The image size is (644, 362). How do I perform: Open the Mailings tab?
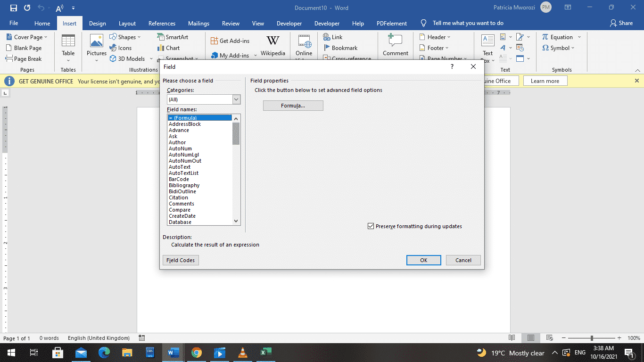198,23
